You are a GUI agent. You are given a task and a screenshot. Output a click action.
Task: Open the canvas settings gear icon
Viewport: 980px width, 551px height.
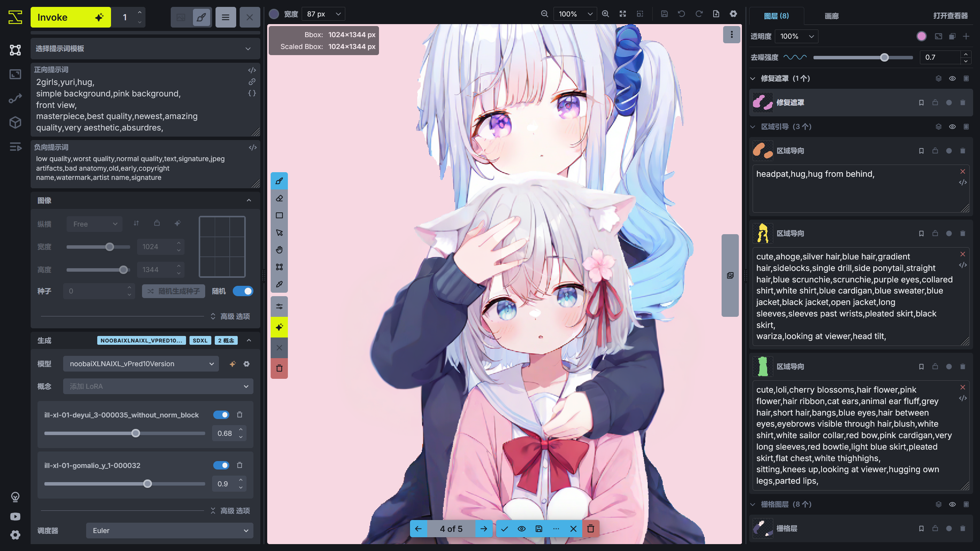tap(733, 14)
